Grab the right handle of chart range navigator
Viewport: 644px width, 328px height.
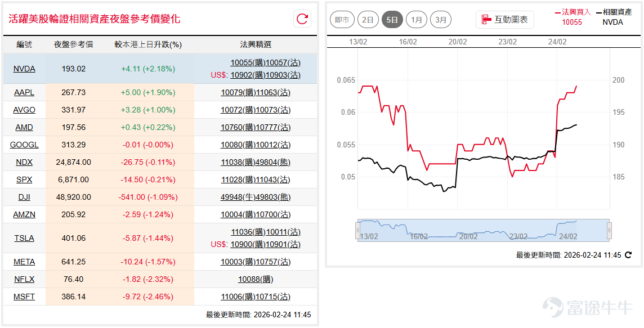click(x=610, y=230)
